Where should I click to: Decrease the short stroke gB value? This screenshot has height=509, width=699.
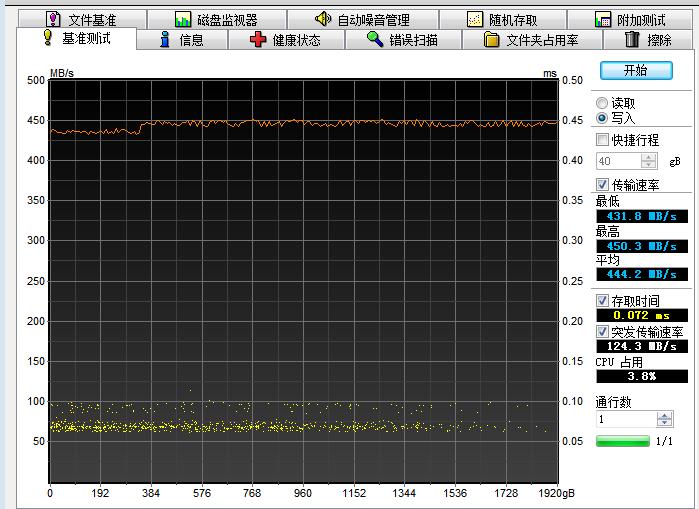click(x=649, y=165)
